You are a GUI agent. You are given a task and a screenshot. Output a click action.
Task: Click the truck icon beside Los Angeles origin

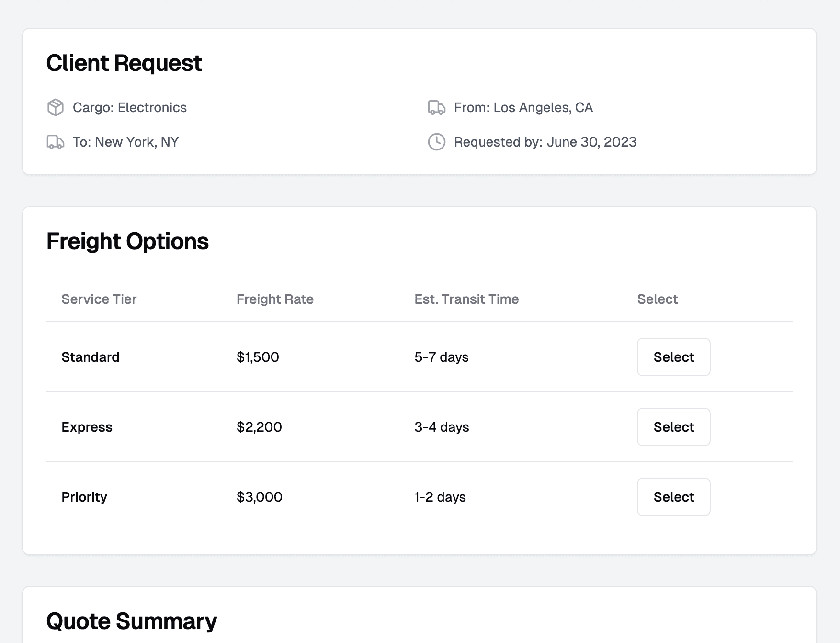coord(436,107)
